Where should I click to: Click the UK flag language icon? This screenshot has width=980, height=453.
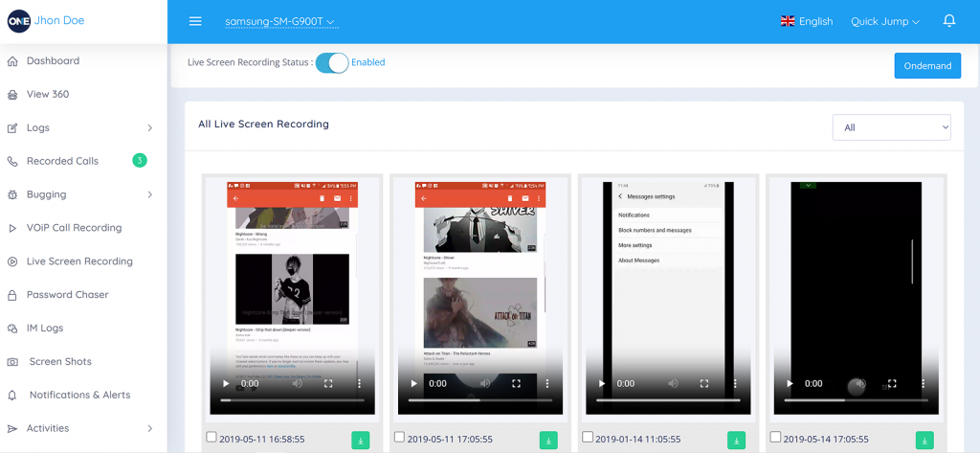788,21
